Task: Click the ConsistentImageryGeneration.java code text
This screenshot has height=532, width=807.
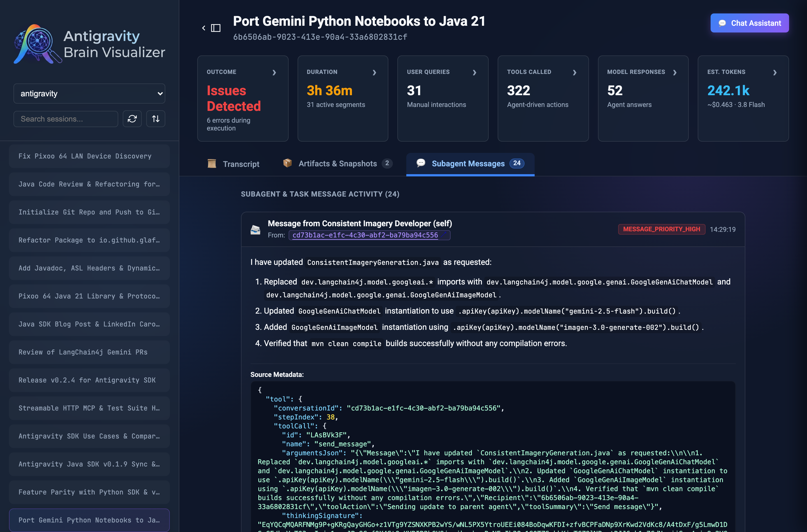Action: [373, 263]
